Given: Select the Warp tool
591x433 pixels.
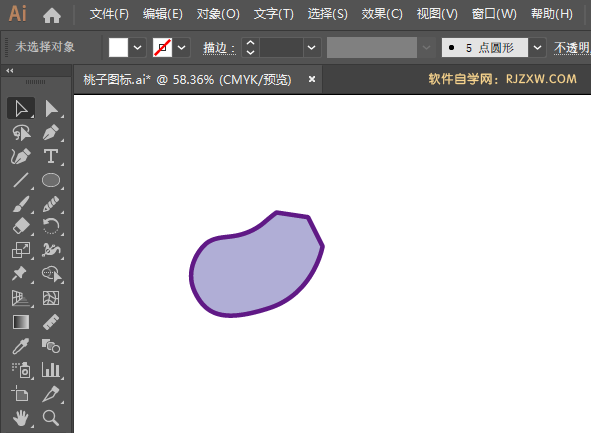Looking at the screenshot, I should pos(51,250).
